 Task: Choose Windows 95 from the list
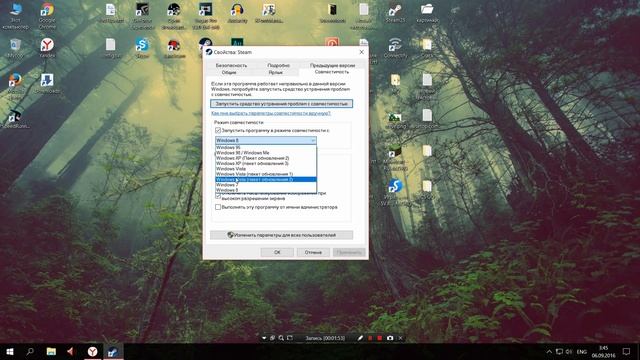coord(266,147)
